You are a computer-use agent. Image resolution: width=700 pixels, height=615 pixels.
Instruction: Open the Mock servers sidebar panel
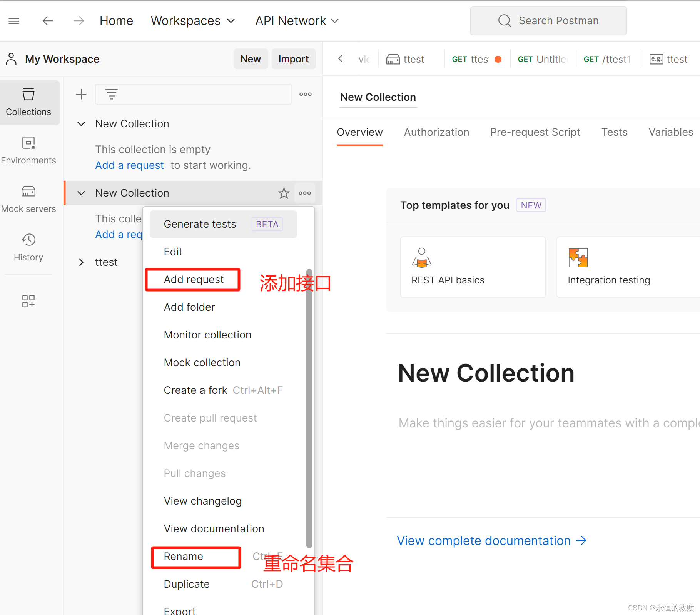(x=28, y=199)
